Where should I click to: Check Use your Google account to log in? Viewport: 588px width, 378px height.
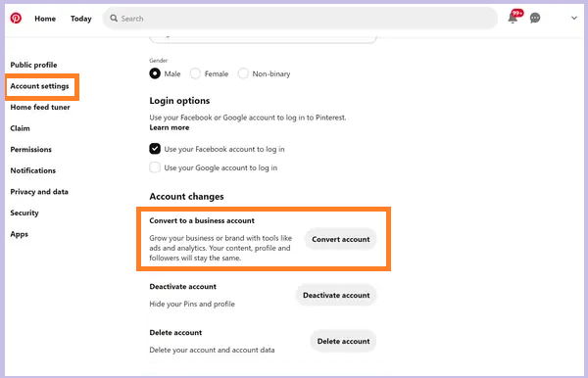[x=155, y=167]
